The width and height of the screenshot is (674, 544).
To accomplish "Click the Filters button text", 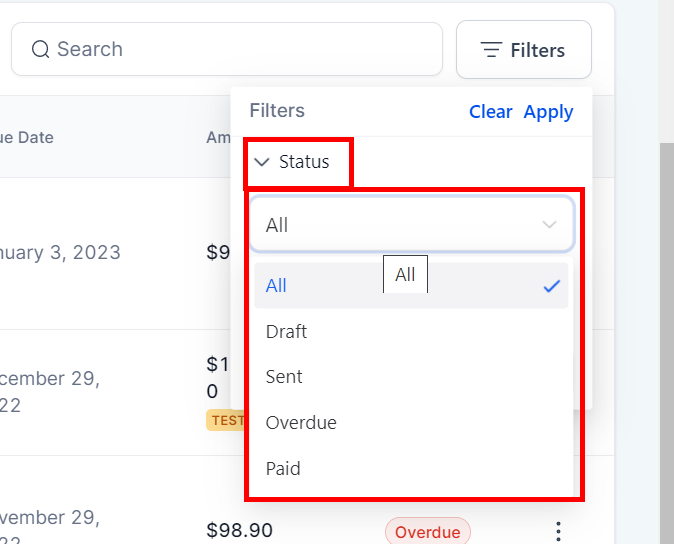I will tap(537, 50).
